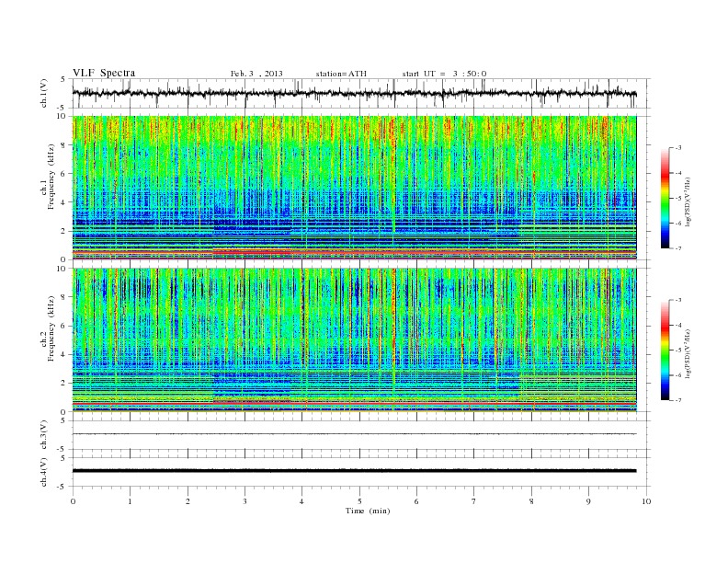Click the ch.1 voltage waveform trace

point(355,93)
